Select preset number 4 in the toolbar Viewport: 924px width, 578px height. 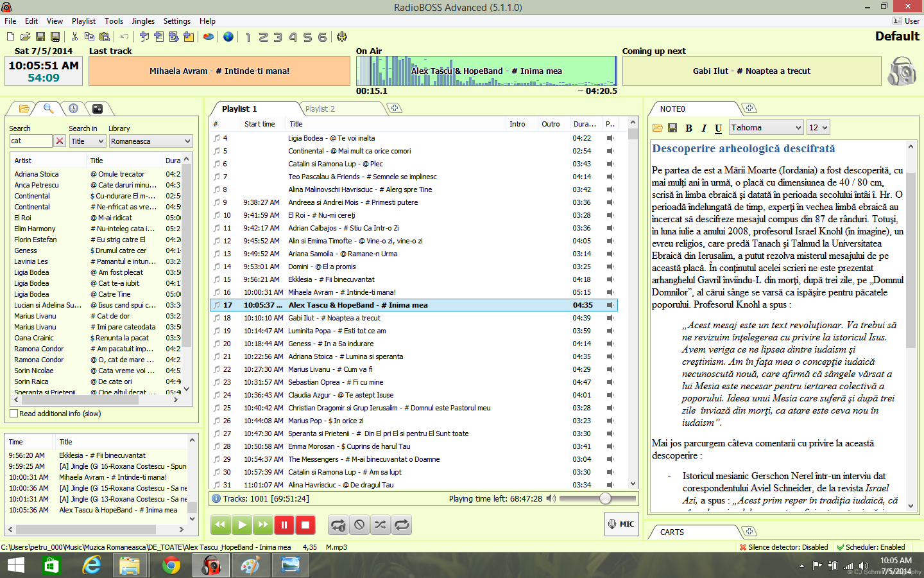pyautogui.click(x=293, y=37)
